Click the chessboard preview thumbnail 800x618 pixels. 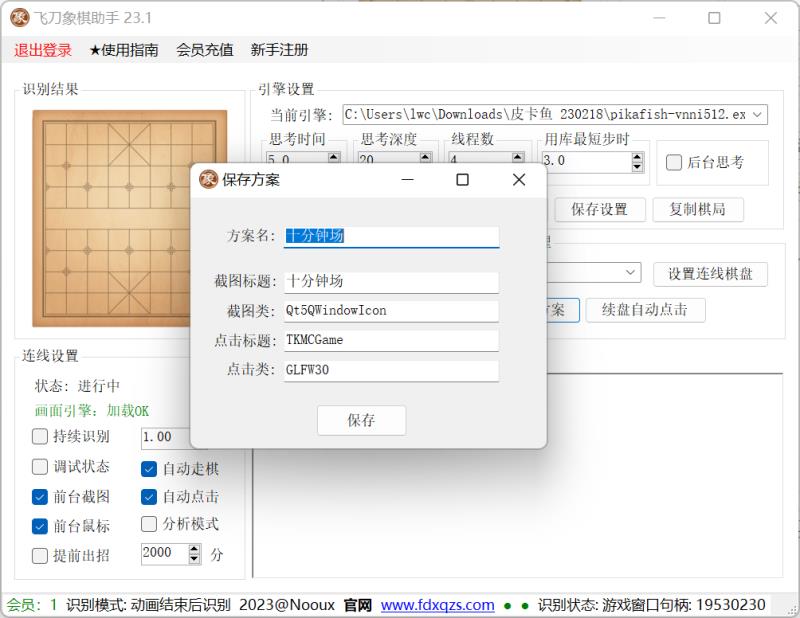coord(129,218)
